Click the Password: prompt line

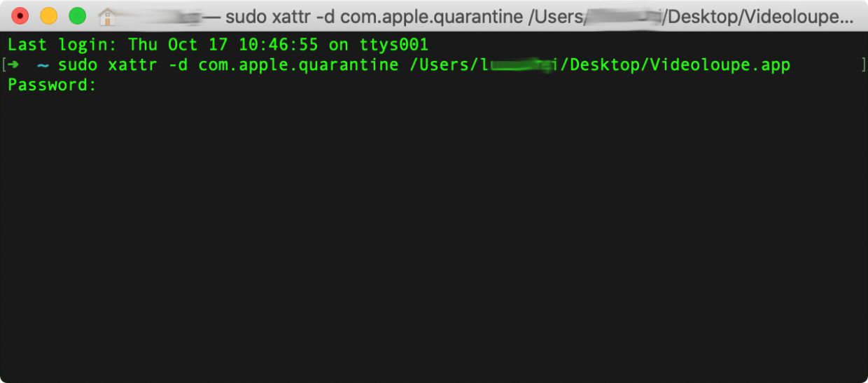pyautogui.click(x=52, y=85)
